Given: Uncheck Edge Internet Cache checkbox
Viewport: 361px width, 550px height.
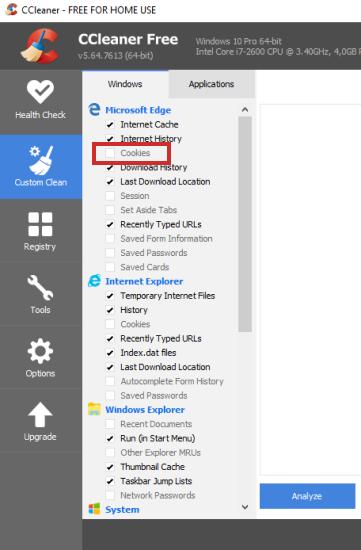Looking at the screenshot, I should click(x=110, y=125).
